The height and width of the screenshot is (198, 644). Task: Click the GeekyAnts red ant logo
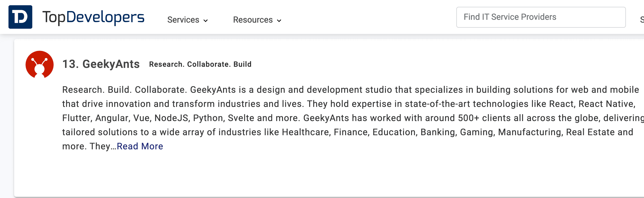(40, 64)
